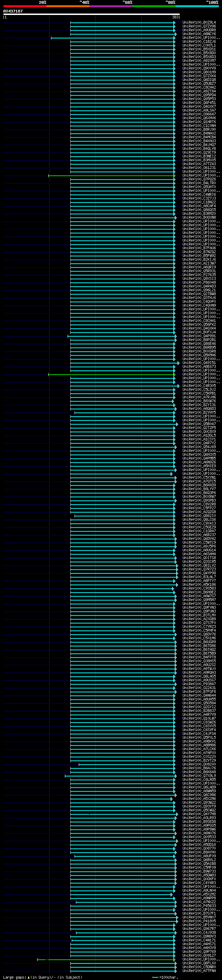
Task: Select label UniRef100_A5HIE9
Action: click(x=199, y=465)
